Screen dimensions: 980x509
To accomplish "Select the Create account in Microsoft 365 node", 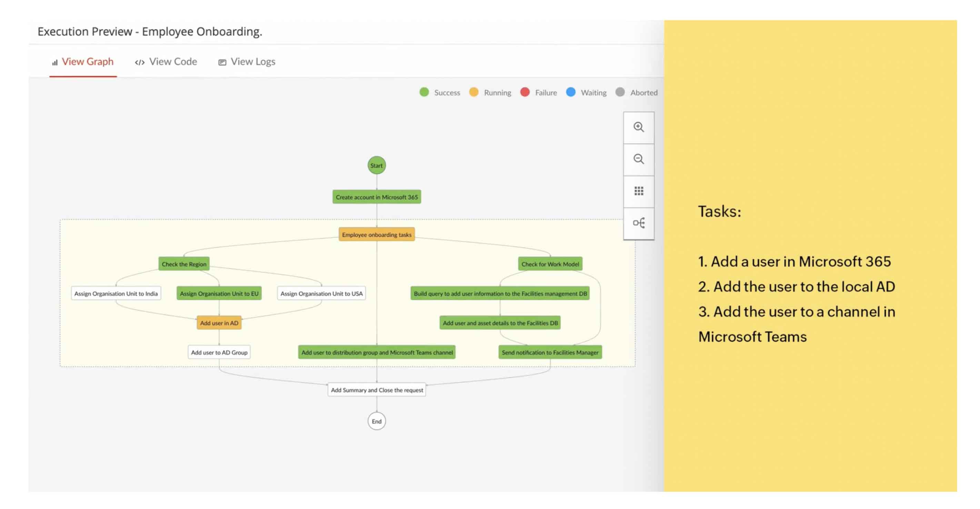I will tap(376, 197).
